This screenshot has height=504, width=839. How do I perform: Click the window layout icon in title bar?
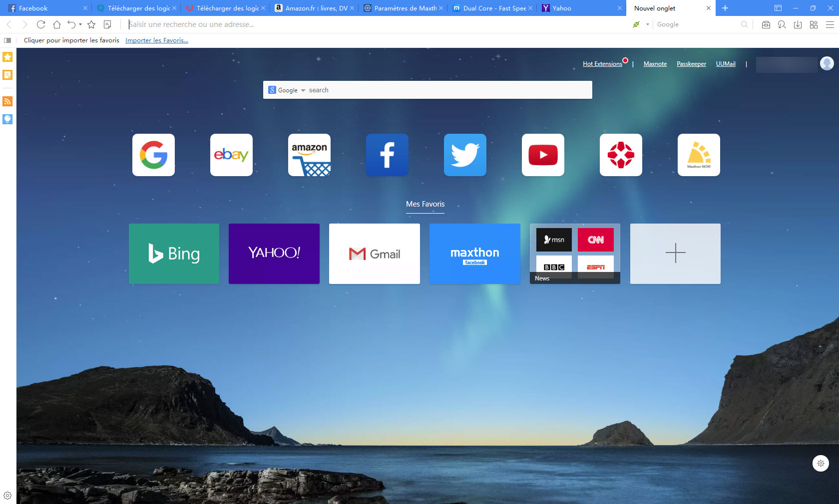click(778, 8)
